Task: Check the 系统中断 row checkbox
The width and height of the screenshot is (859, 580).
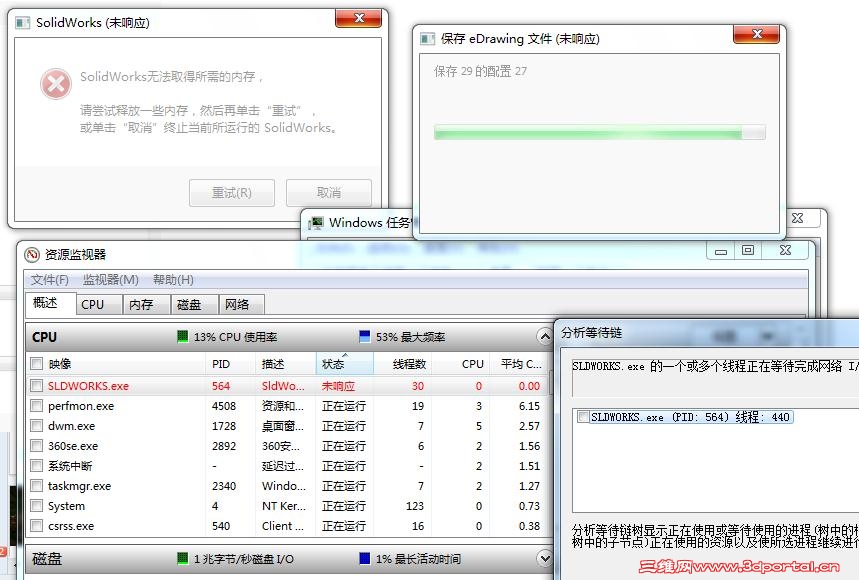Action: click(37, 466)
